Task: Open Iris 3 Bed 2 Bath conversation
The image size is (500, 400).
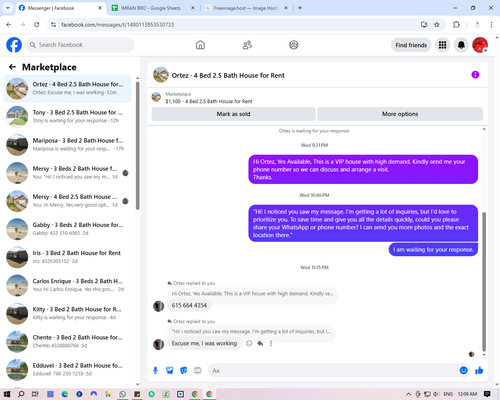Action: click(x=67, y=257)
